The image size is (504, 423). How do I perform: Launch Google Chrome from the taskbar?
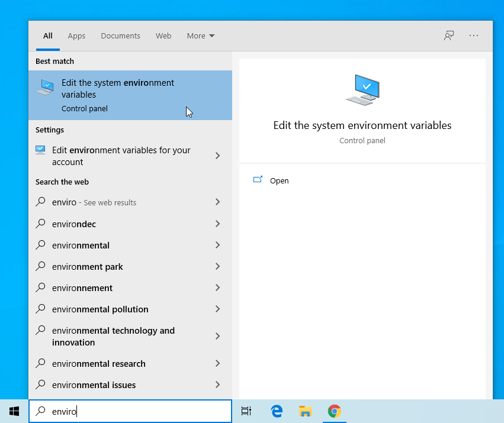tap(335, 411)
